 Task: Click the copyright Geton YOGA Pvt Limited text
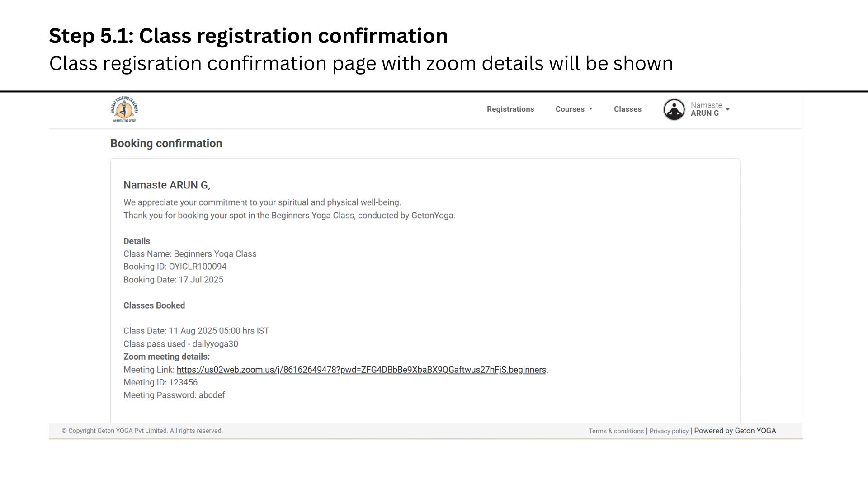142,431
